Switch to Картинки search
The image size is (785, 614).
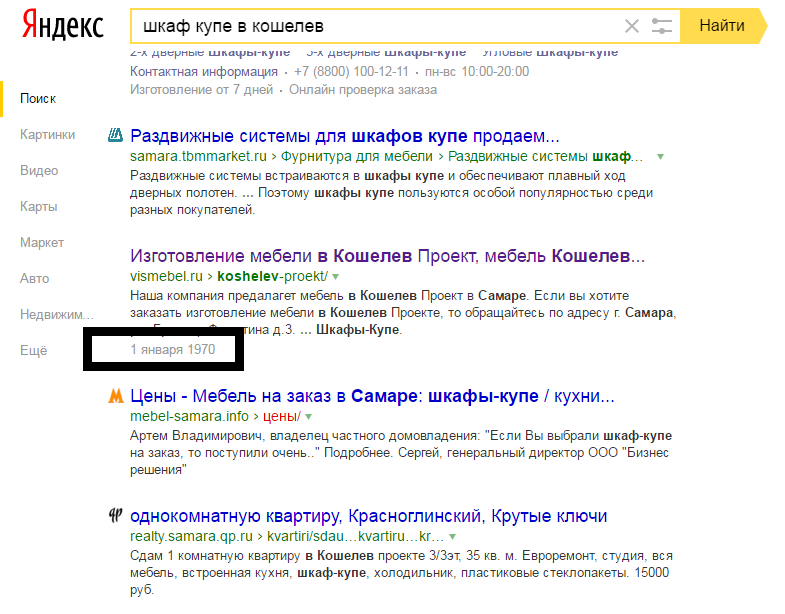[48, 135]
